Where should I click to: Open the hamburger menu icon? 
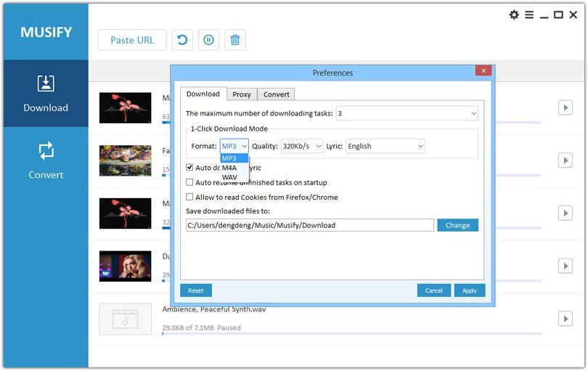529,15
